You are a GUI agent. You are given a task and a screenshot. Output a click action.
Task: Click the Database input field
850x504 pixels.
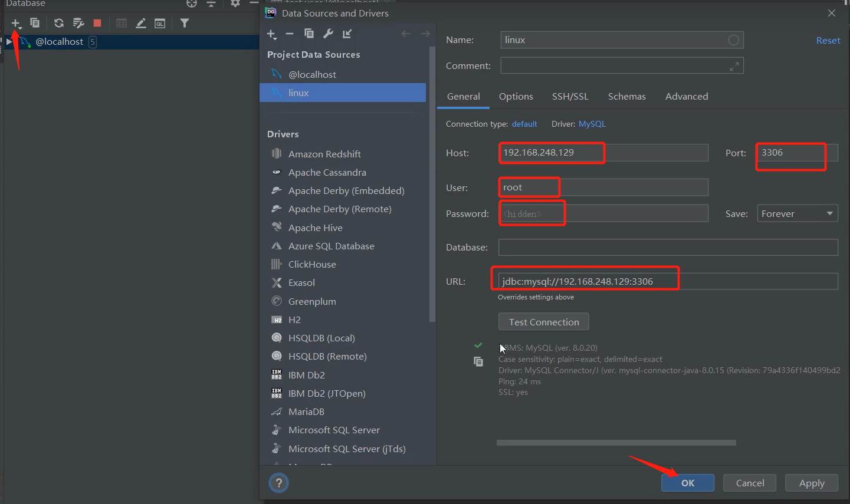tap(668, 248)
